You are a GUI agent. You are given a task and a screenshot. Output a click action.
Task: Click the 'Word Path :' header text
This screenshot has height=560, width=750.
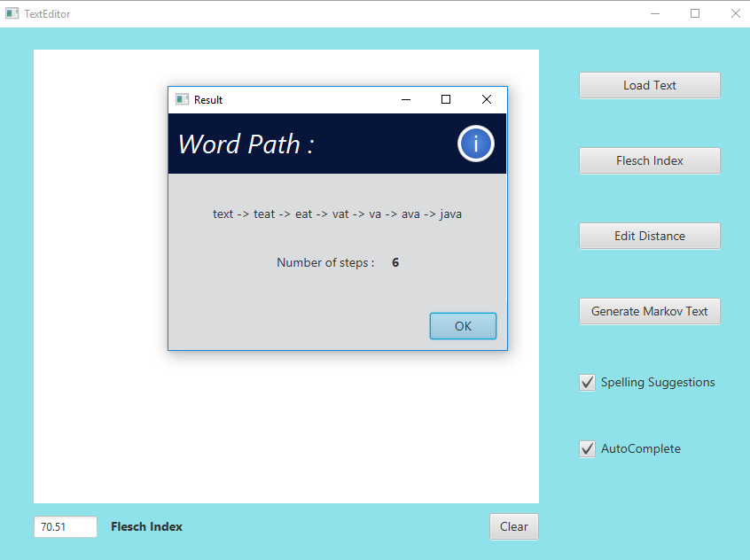pyautogui.click(x=246, y=144)
